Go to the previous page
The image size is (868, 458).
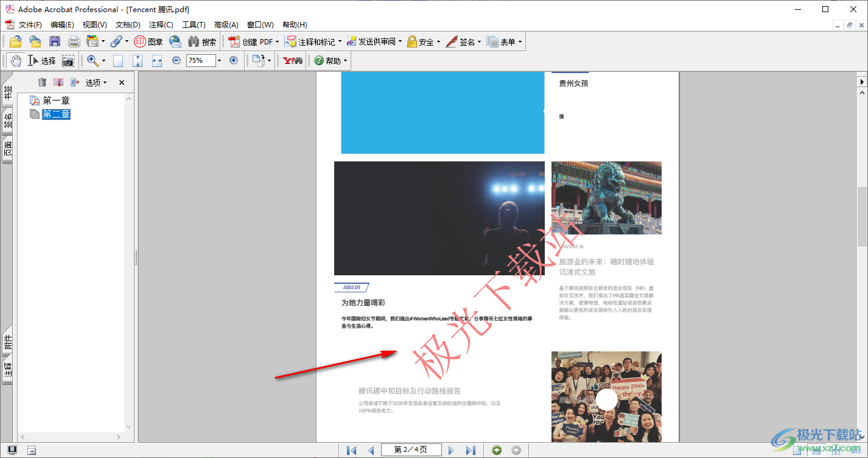(x=371, y=450)
